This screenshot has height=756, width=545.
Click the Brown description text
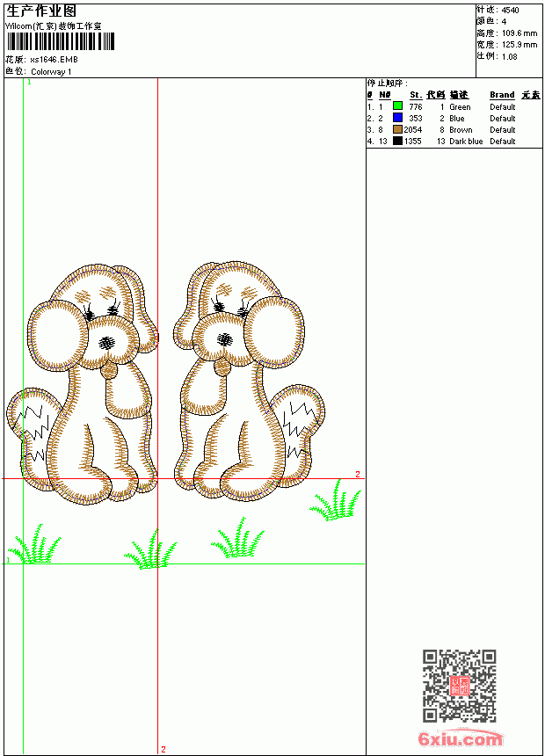(461, 130)
